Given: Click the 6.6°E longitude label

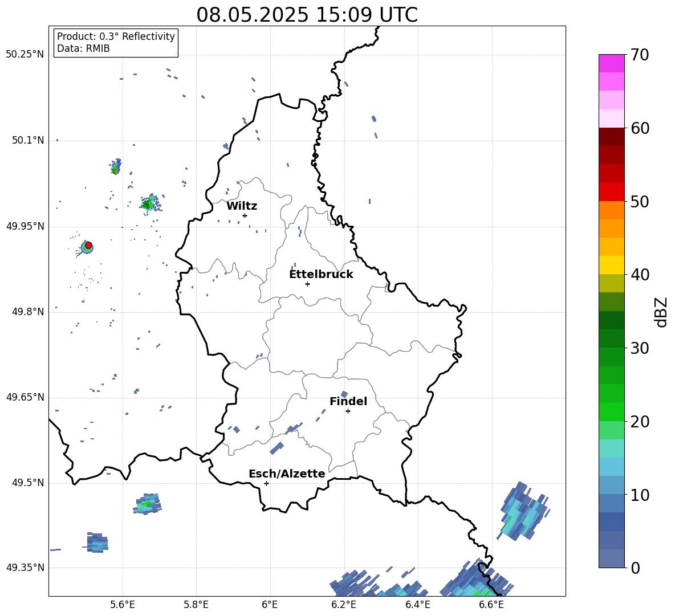Looking at the screenshot, I should 491,605.
